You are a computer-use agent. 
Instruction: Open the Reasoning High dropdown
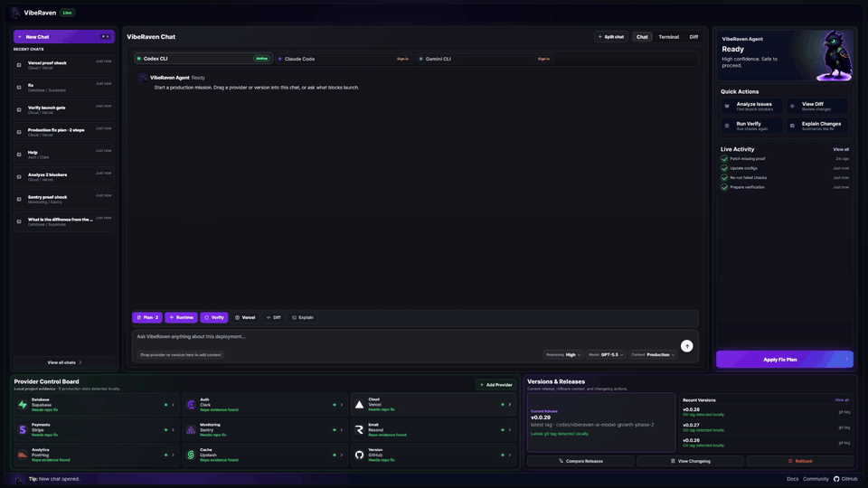pyautogui.click(x=563, y=354)
